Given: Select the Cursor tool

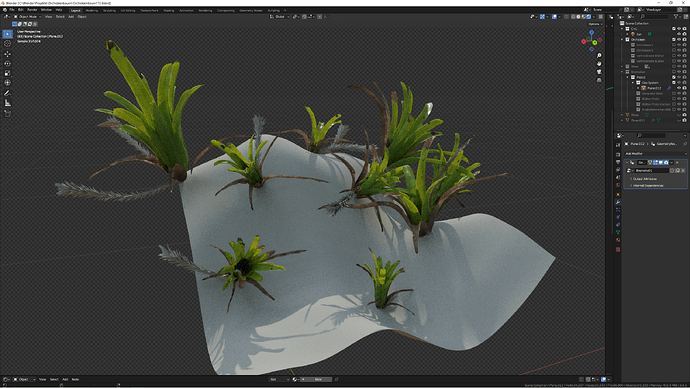Looking at the screenshot, I should click(7, 44).
